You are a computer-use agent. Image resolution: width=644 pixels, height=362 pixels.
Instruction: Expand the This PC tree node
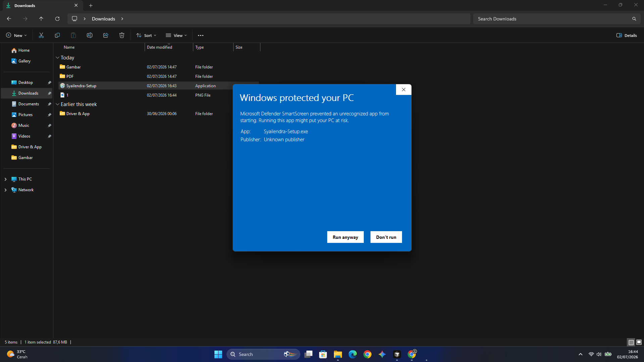pyautogui.click(x=5, y=179)
